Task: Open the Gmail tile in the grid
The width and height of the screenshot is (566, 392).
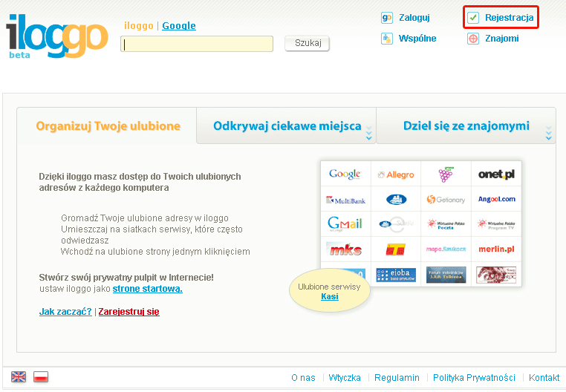Action: tap(345, 223)
